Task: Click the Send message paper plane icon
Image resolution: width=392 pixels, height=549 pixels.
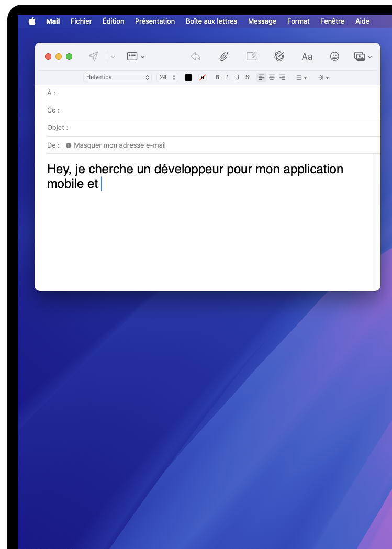Action: (93, 57)
